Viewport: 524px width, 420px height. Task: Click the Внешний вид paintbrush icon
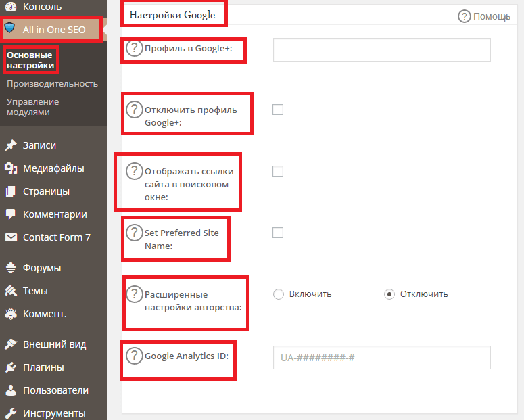tap(11, 344)
